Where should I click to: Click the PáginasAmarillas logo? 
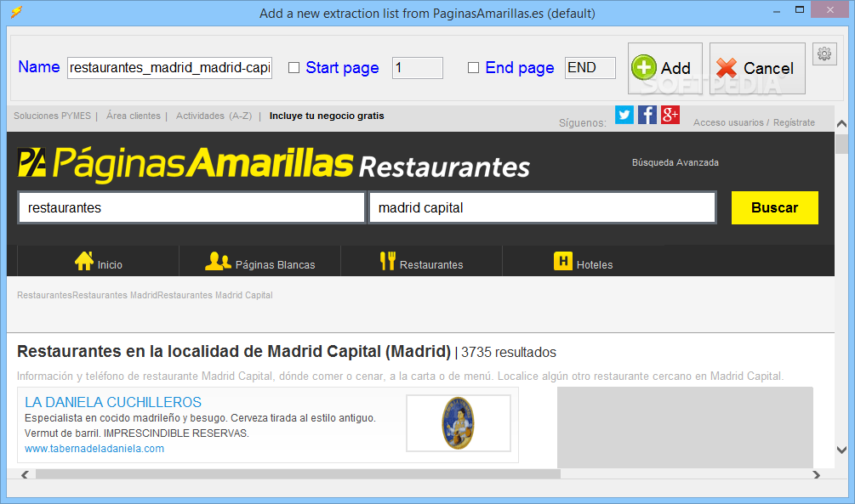pos(185,163)
